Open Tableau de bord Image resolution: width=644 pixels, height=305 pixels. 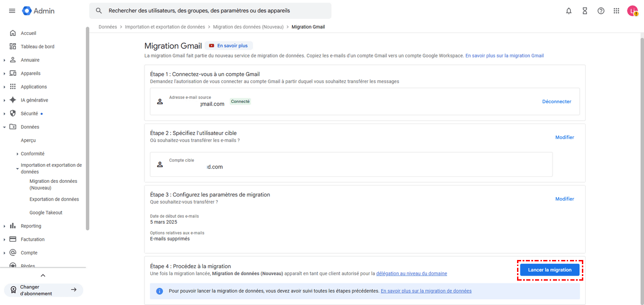37,46
